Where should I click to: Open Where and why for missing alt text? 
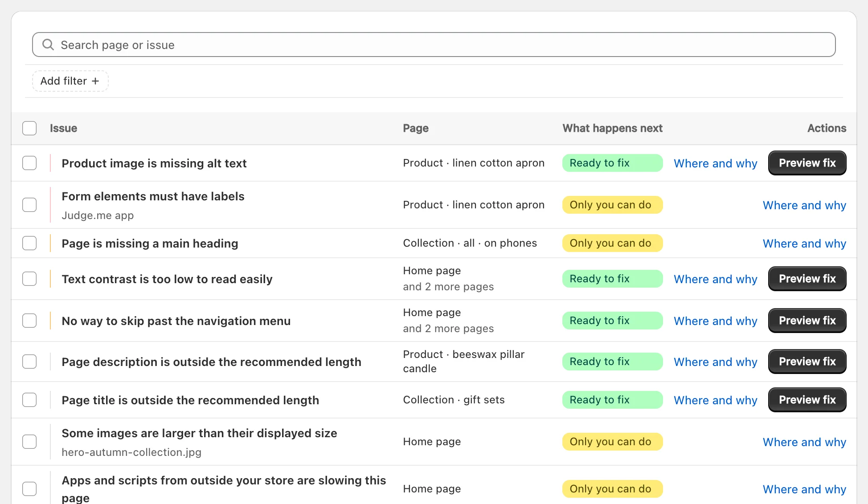[715, 163]
